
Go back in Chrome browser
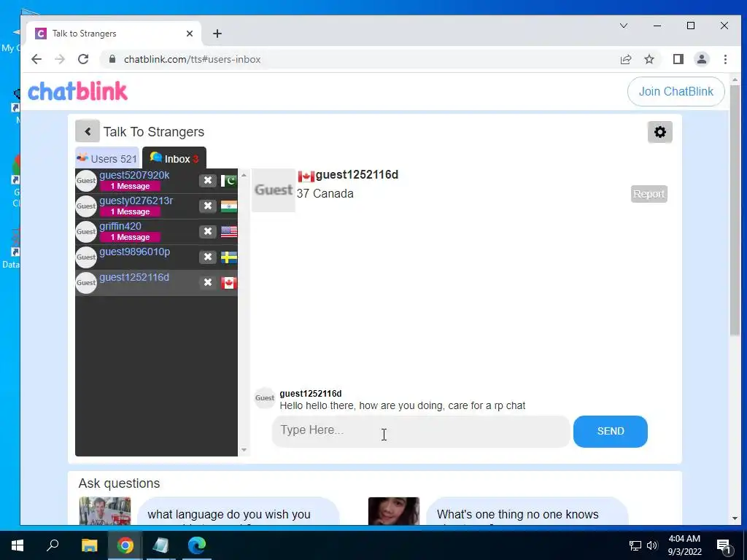coord(36,59)
